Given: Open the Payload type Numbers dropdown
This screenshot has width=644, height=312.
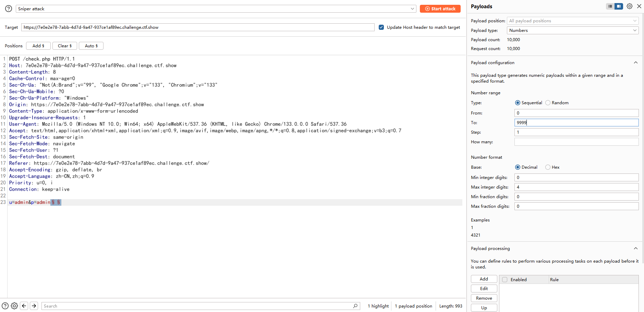Looking at the screenshot, I should point(572,31).
